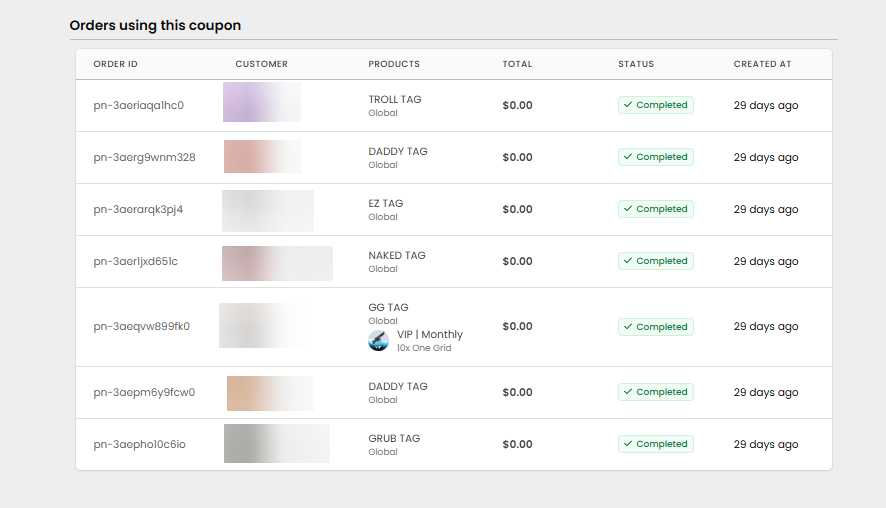Click the Status column header

click(635, 64)
